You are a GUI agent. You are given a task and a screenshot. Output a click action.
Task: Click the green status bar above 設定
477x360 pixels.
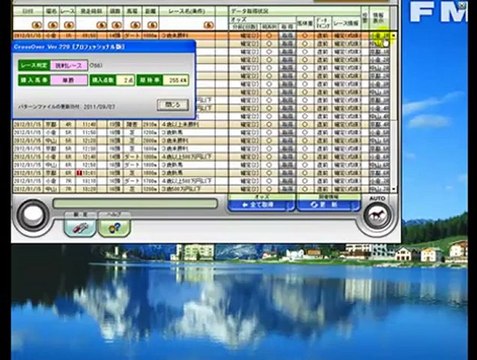pyautogui.click(x=135, y=204)
